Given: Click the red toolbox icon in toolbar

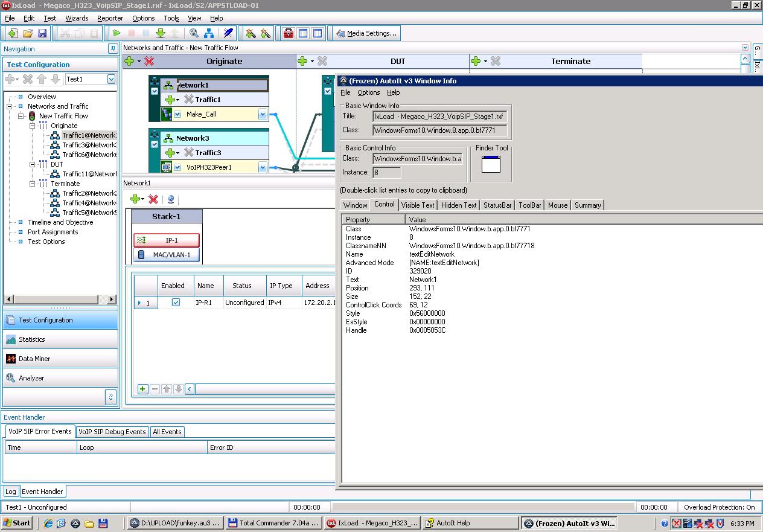Looking at the screenshot, I should [289, 34].
